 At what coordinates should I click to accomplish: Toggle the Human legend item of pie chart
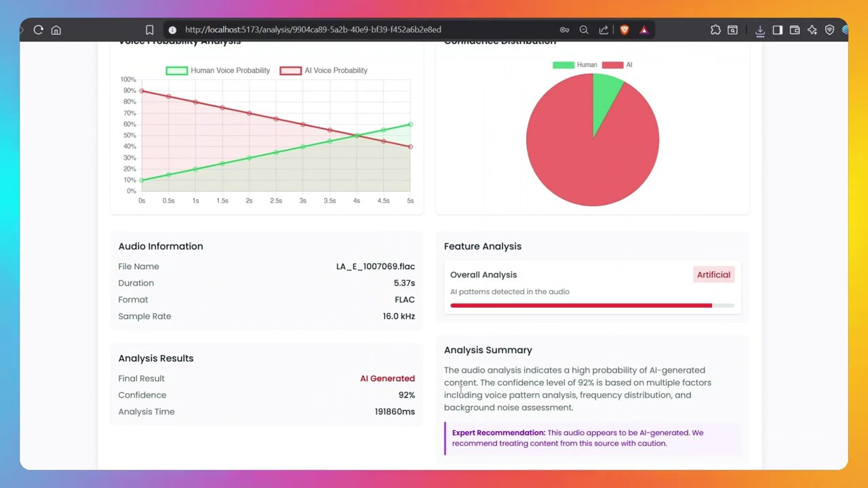click(x=575, y=65)
